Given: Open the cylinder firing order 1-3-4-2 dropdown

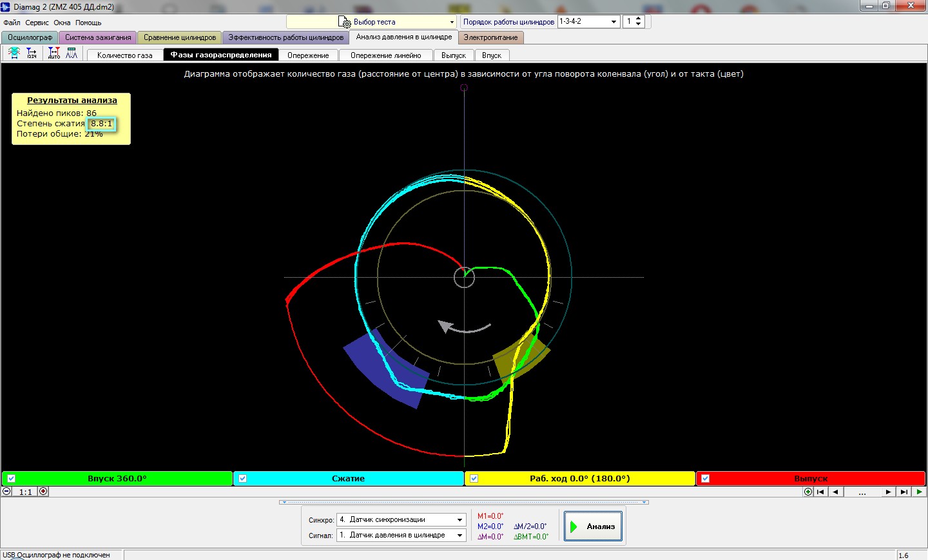Looking at the screenshot, I should click(x=614, y=21).
